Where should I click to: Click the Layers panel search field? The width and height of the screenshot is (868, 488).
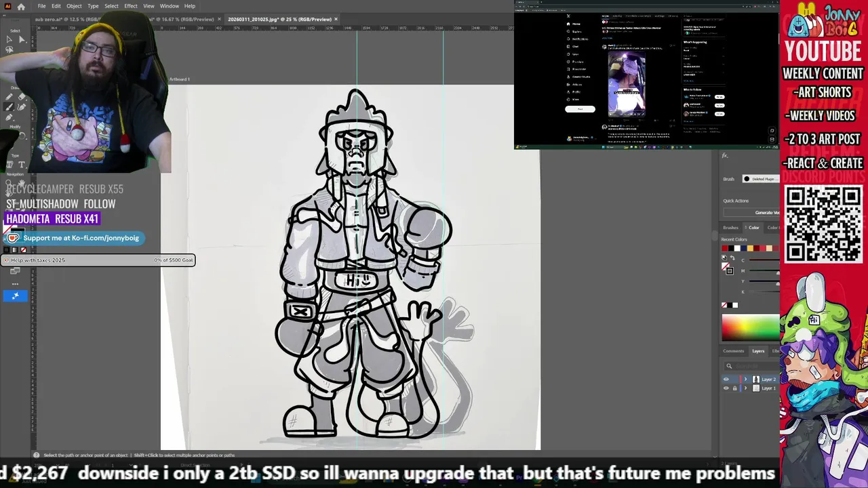pyautogui.click(x=753, y=366)
